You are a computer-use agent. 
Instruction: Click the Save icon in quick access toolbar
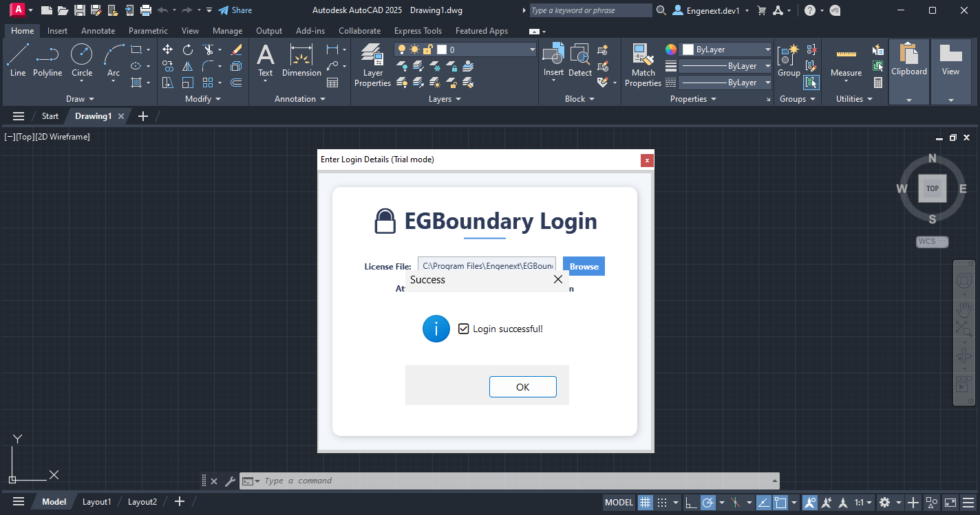click(x=80, y=10)
